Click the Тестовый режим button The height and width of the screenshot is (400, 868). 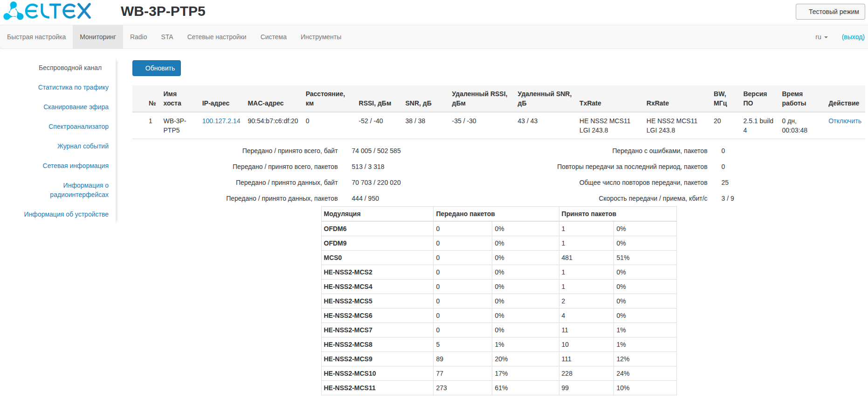click(830, 12)
